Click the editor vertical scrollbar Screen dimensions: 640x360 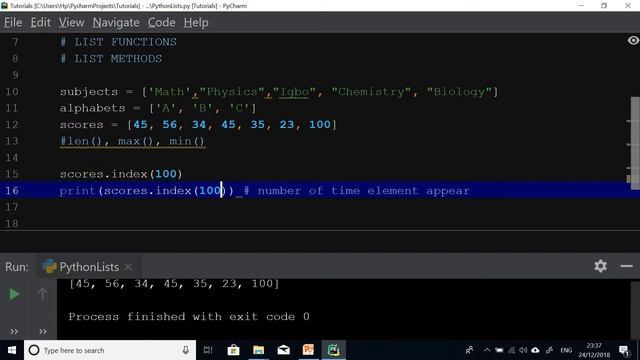tap(635, 143)
